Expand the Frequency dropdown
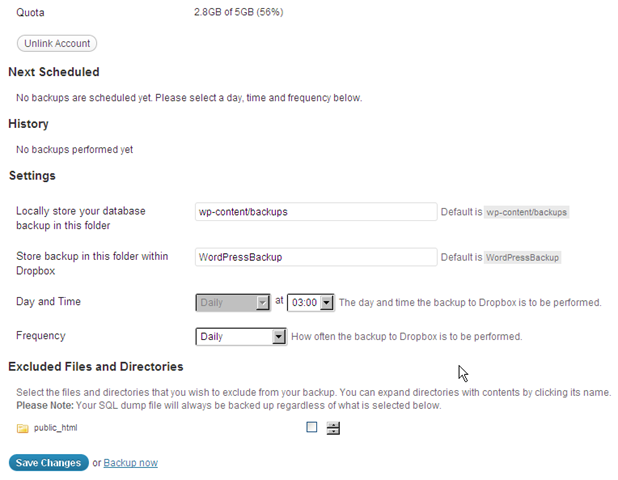The width and height of the screenshot is (618, 480). pos(242,337)
